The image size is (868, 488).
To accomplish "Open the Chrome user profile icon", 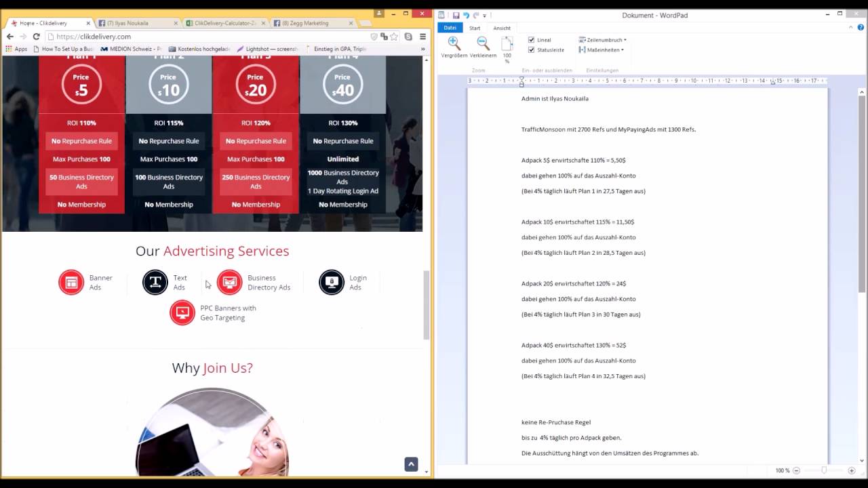I will [x=380, y=13].
